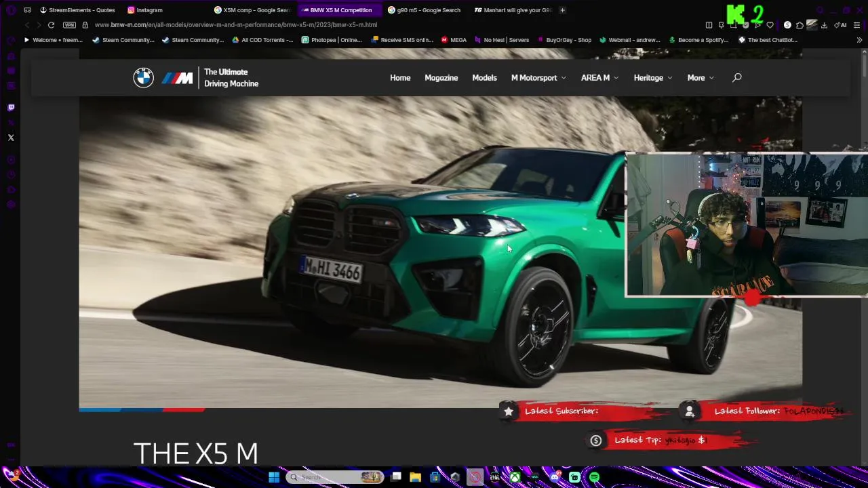Switch to the X5M comp Google Search tab
Screen dimensions: 868x488
pyautogui.click(x=252, y=10)
